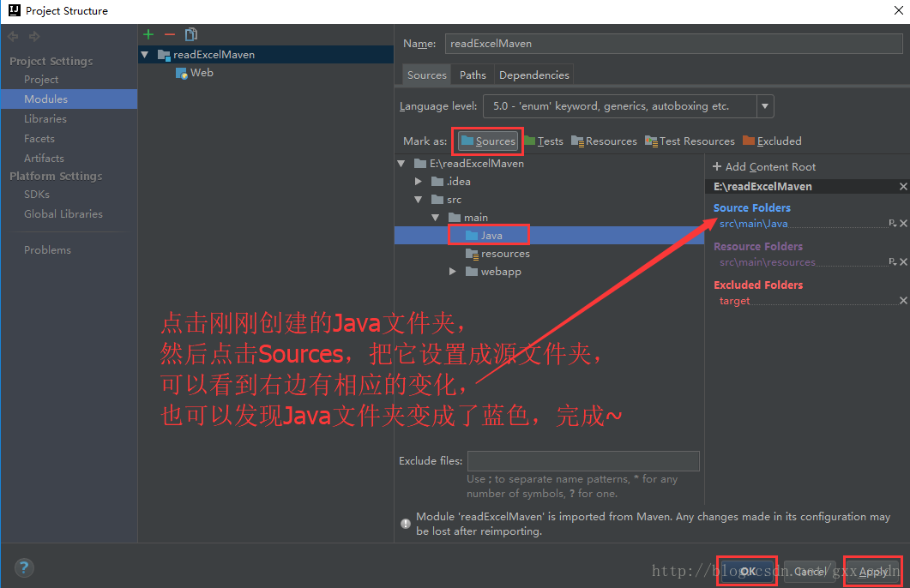Unmark the src\main\resources resource folder with the X
Screen dimensions: 910x588
904,262
